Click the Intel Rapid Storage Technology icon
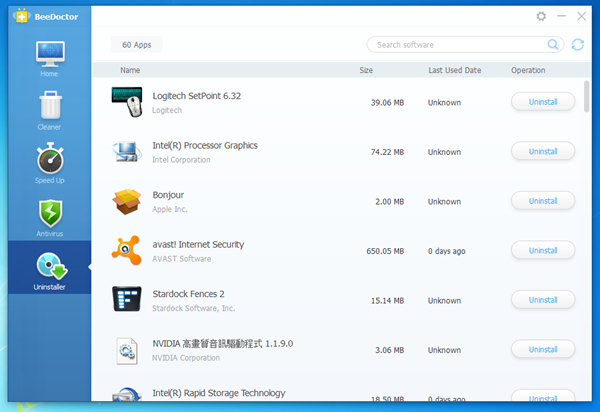 127,394
